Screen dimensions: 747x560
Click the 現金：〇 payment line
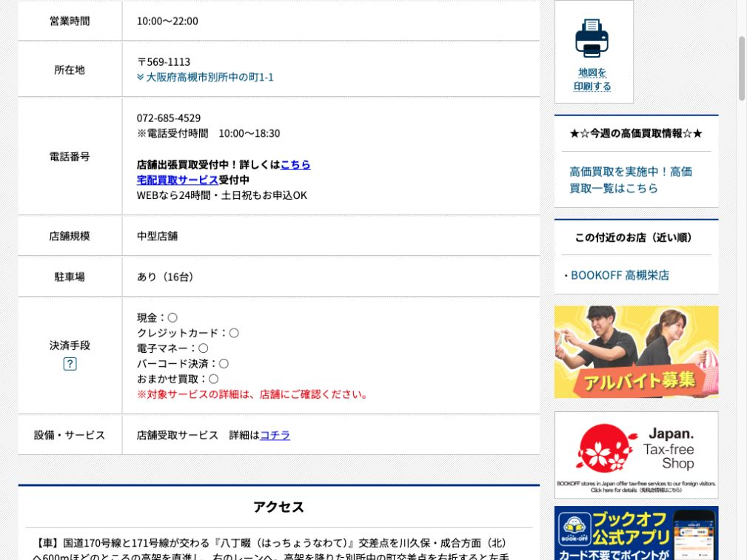pos(157,318)
